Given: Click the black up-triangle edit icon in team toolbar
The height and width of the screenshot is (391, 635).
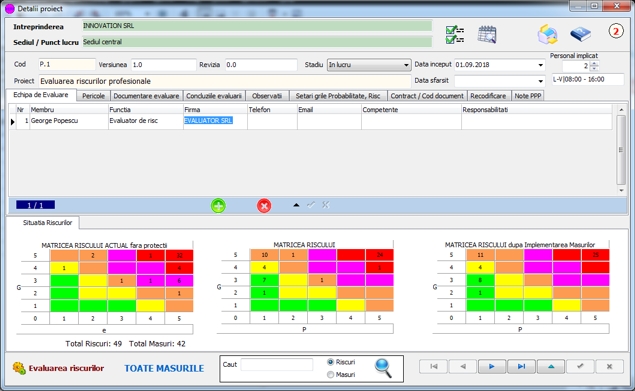Looking at the screenshot, I should [296, 205].
